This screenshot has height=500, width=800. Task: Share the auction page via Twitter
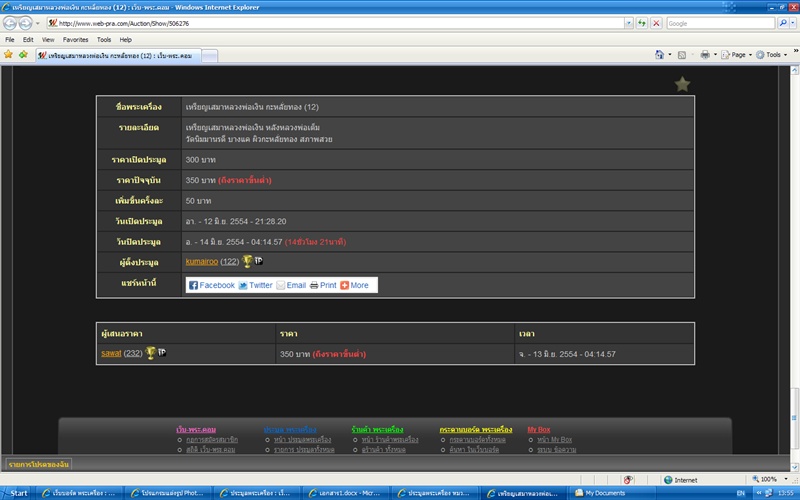pos(243,285)
